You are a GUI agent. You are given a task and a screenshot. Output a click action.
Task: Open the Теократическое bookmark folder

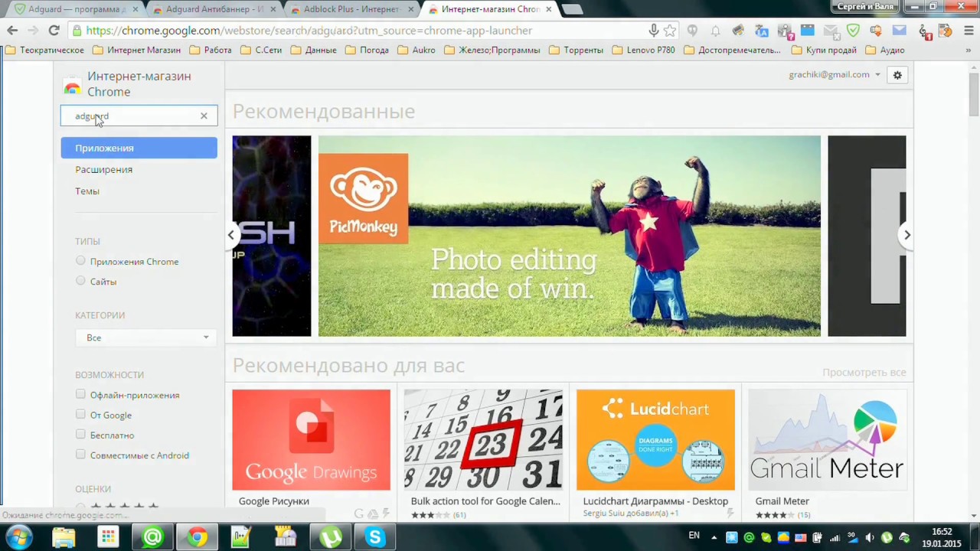click(x=44, y=50)
